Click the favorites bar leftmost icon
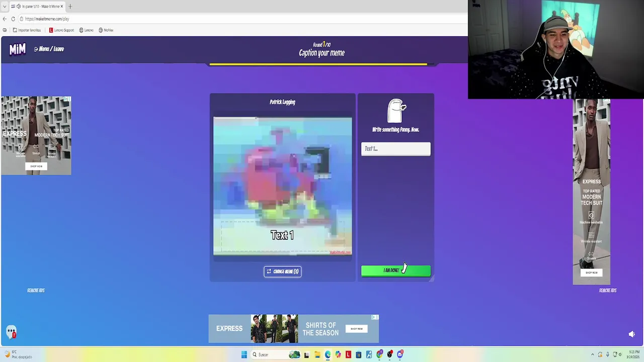This screenshot has height=362, width=644. point(5,30)
